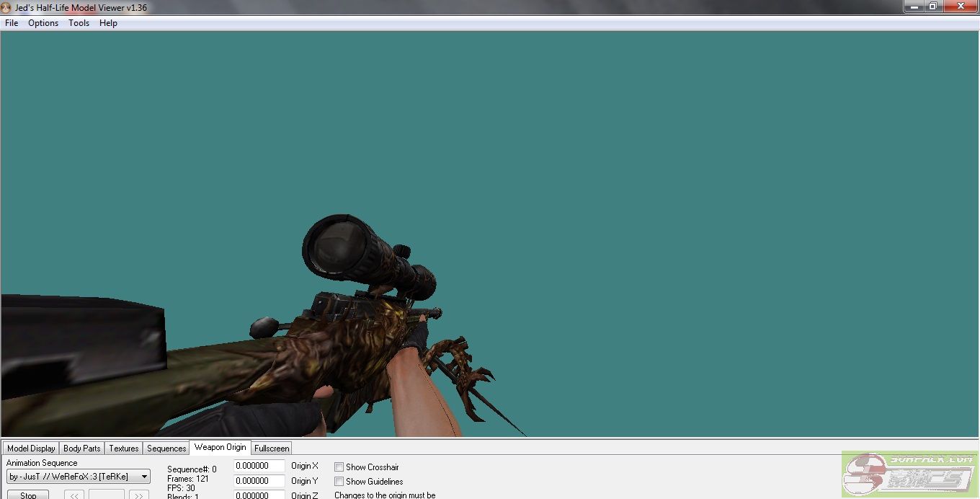The image size is (980, 499).
Task: Switch to the Body Parts tab
Action: [82, 449]
